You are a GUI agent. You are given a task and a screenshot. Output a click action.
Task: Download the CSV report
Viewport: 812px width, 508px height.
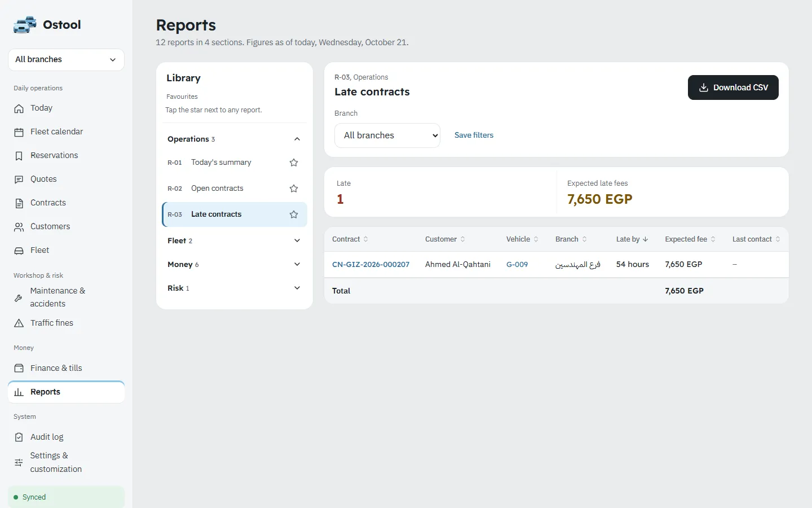tap(733, 87)
